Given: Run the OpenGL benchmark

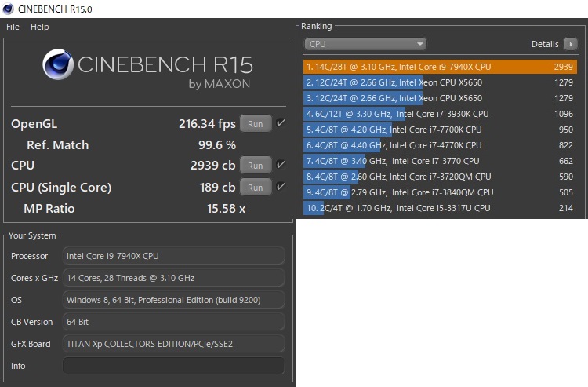Looking at the screenshot, I should 256,124.
